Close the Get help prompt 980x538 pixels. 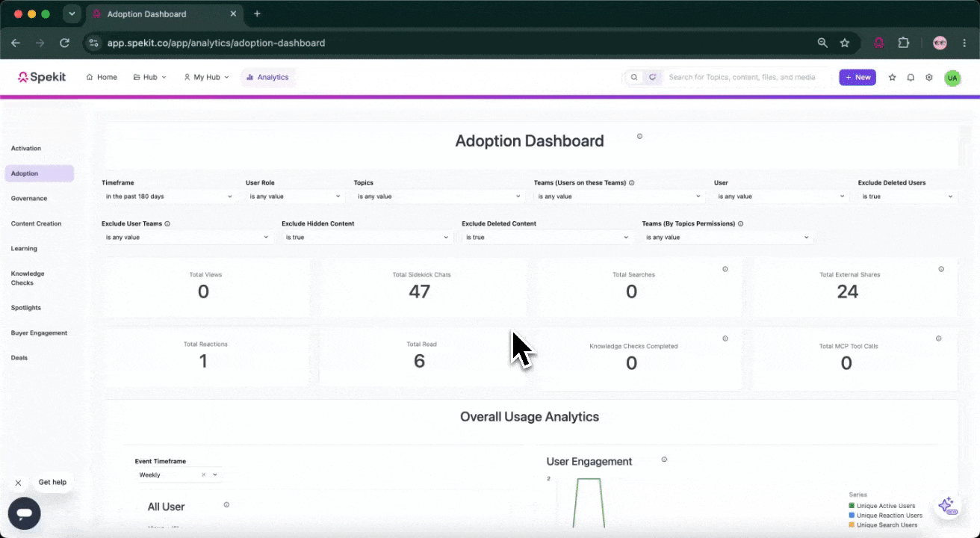(x=18, y=483)
